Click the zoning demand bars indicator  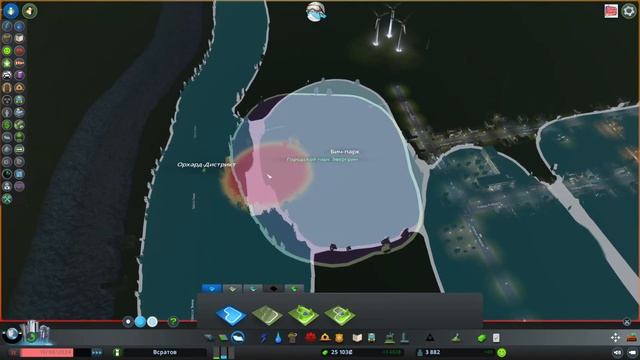pos(224,352)
